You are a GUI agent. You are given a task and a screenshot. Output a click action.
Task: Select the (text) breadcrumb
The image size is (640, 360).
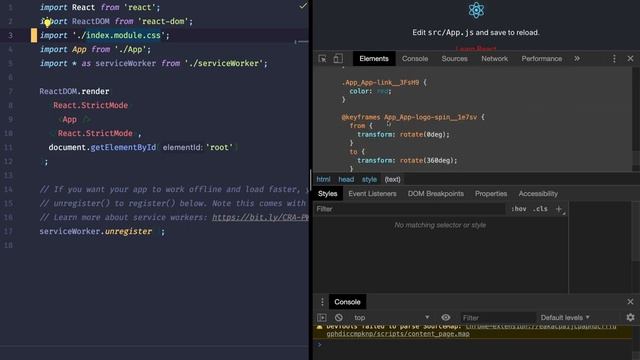tap(392, 180)
